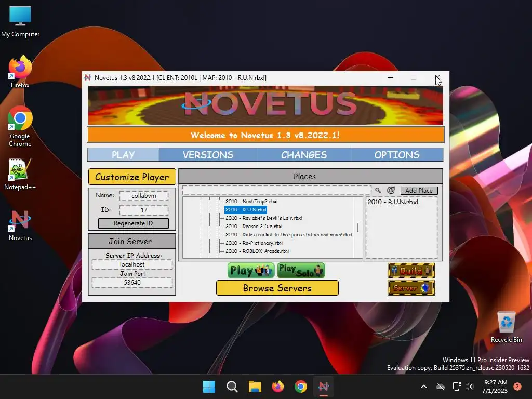Select Ride a rocket to the space station map
Viewport: 532px width, 399px height.
[288, 234]
